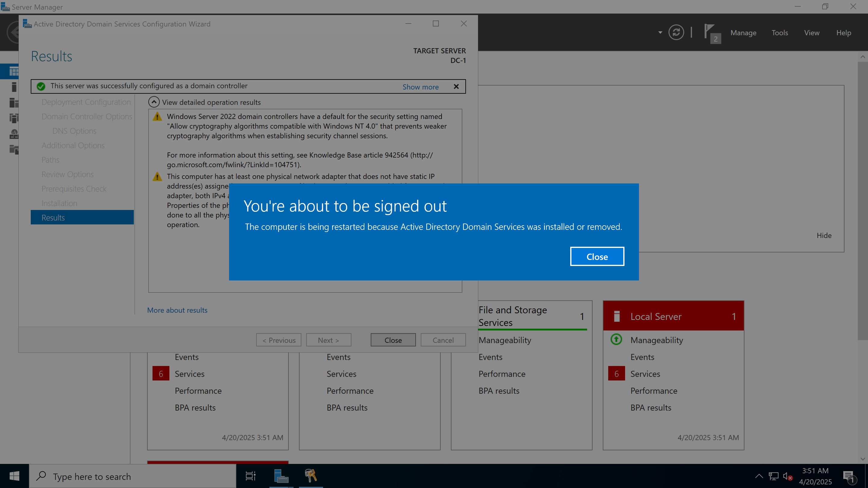Click Events under File and Storage Services
Viewport: 868px width, 488px height.
[x=490, y=357]
